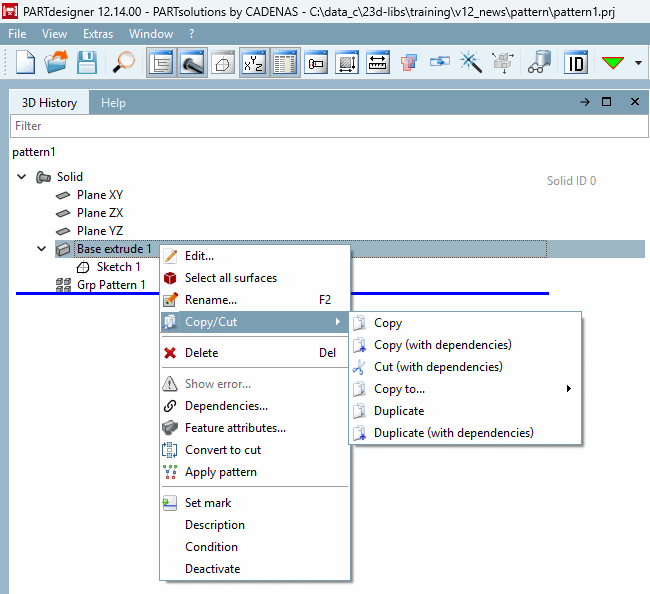Click the magic wand toolbar icon
650x594 pixels.
tap(471, 63)
